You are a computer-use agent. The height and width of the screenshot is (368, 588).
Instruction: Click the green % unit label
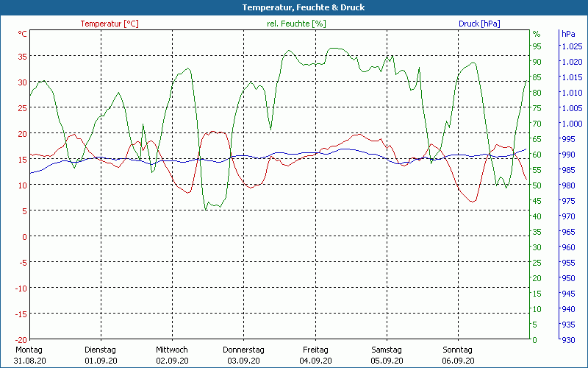(537, 34)
